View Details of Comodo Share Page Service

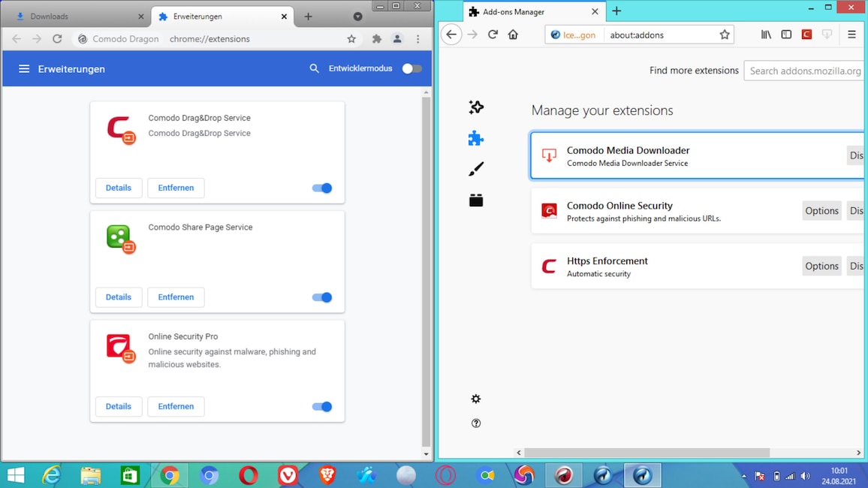119,297
